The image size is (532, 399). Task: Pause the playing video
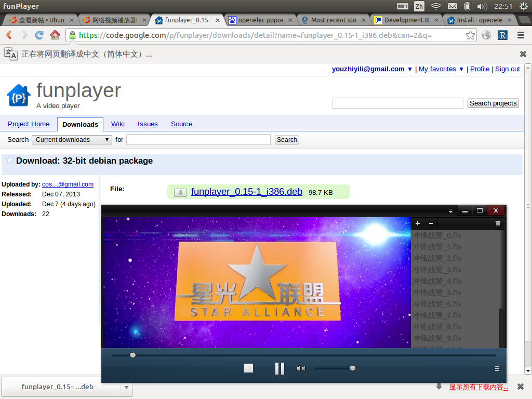coord(280,368)
